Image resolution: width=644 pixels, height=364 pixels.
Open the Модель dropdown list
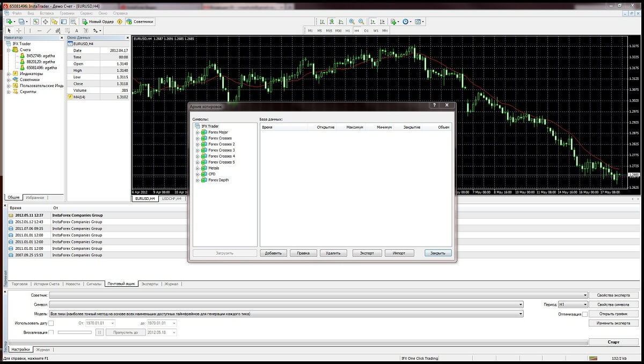point(521,314)
